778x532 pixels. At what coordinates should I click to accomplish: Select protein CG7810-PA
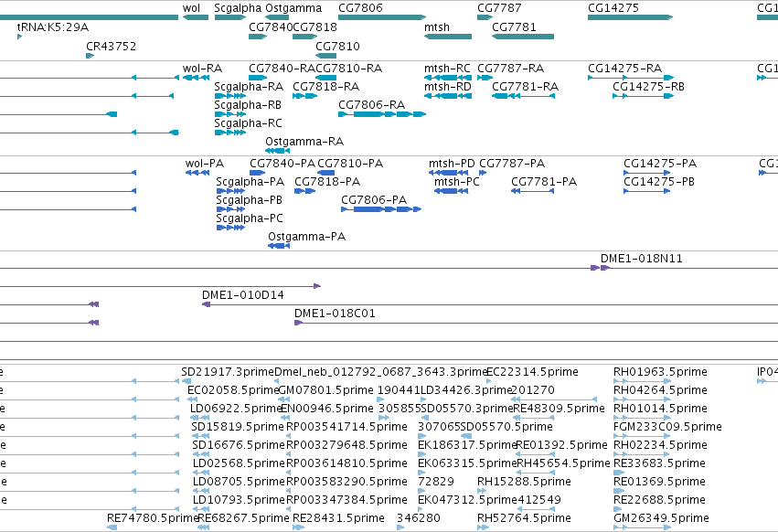(x=326, y=173)
